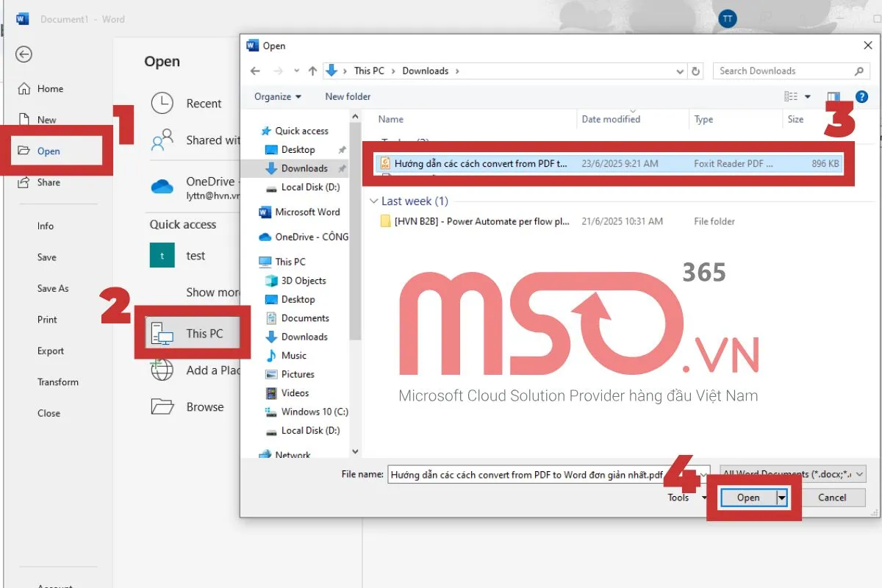The image size is (882, 588).
Task: Click the navigation pane scrollbar down arrow
Action: pyautogui.click(x=356, y=452)
